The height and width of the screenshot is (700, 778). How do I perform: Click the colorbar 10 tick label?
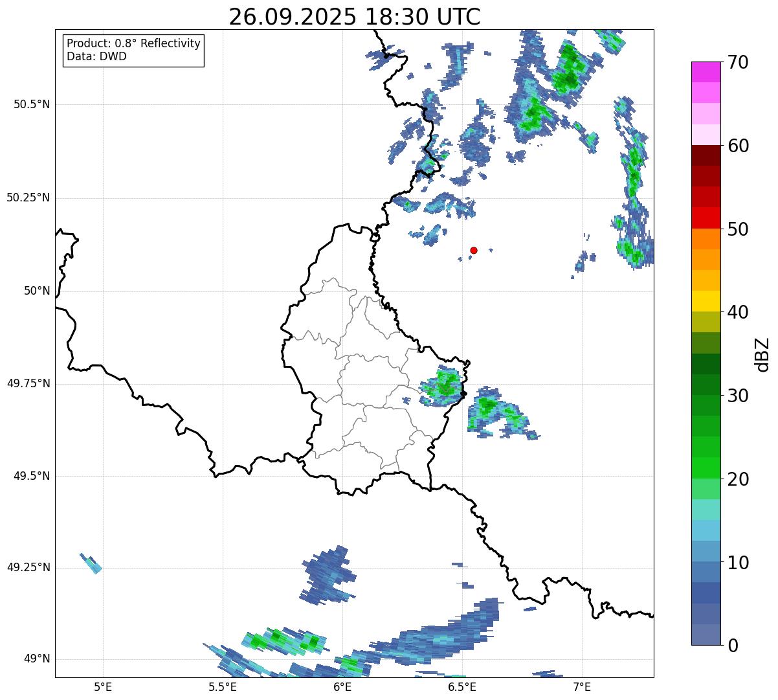(x=738, y=563)
